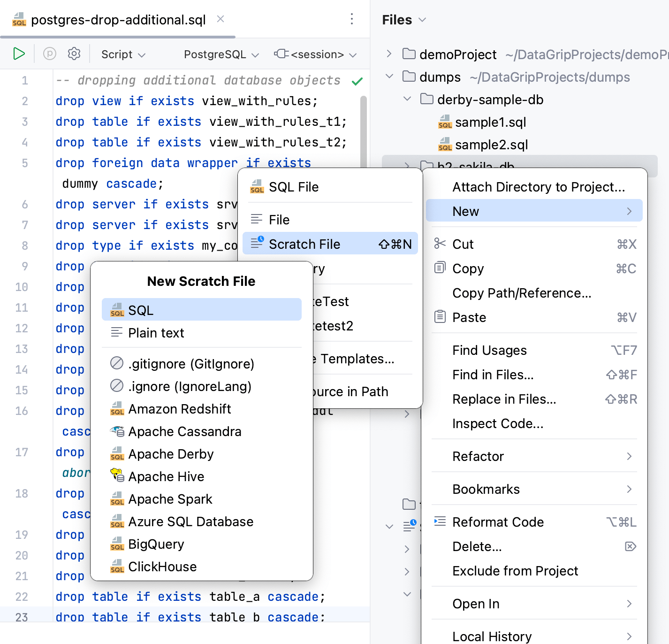Open run configuration settings gear icon
This screenshot has width=669, height=644.
click(74, 54)
